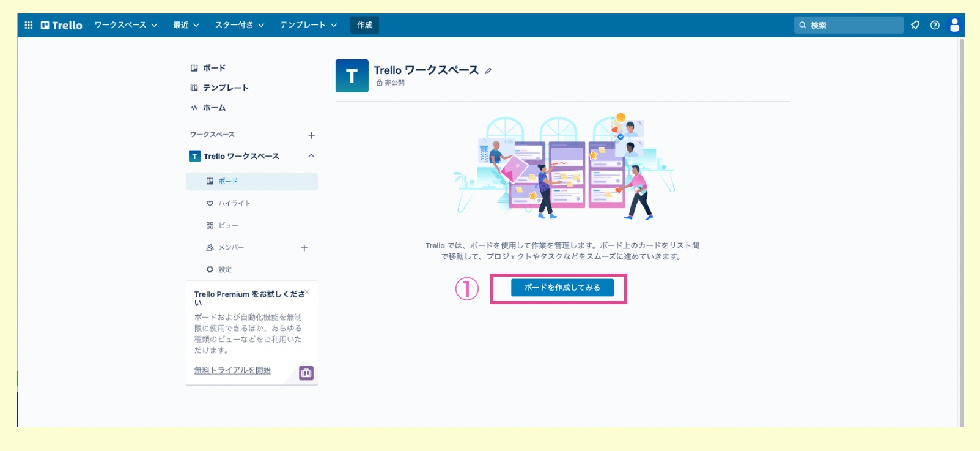Focus the 検索 search field
This screenshot has width=980, height=451.
(x=849, y=25)
